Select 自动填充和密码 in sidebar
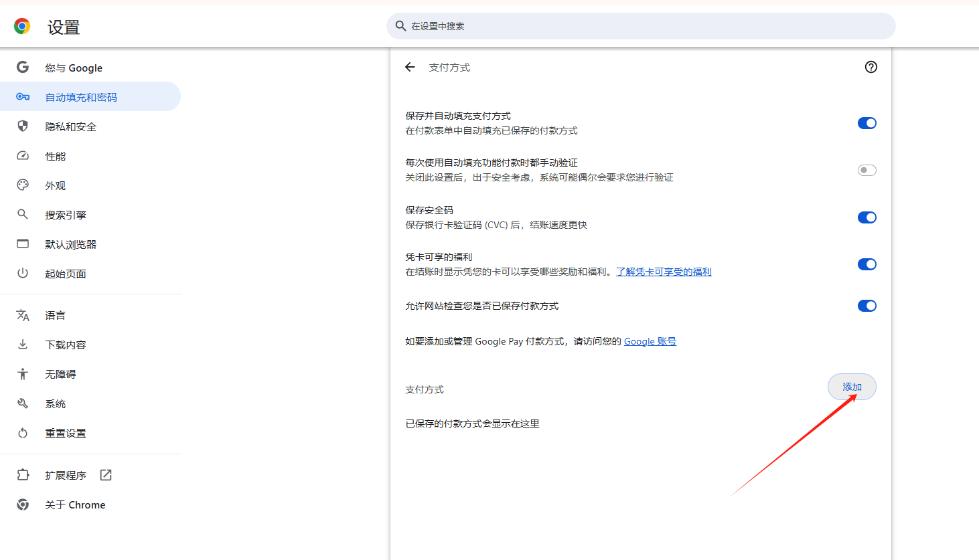This screenshot has width=979, height=560. pyautogui.click(x=90, y=97)
